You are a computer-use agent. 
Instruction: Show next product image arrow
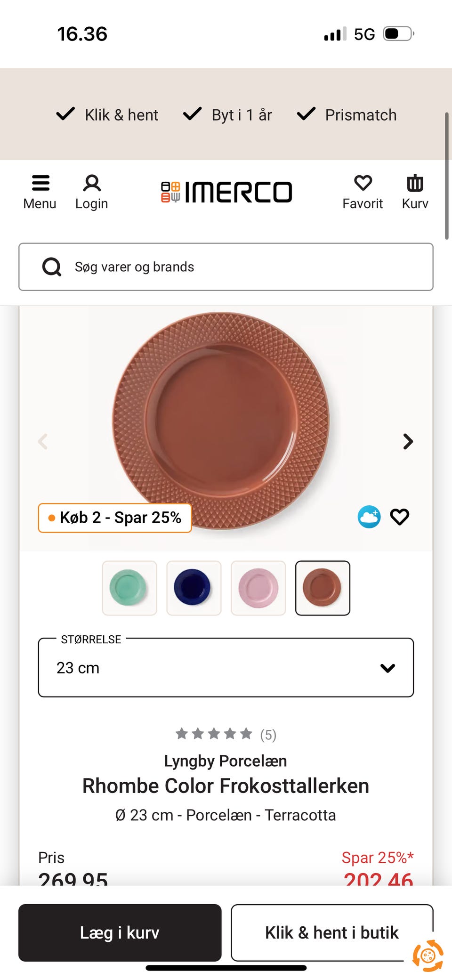408,441
